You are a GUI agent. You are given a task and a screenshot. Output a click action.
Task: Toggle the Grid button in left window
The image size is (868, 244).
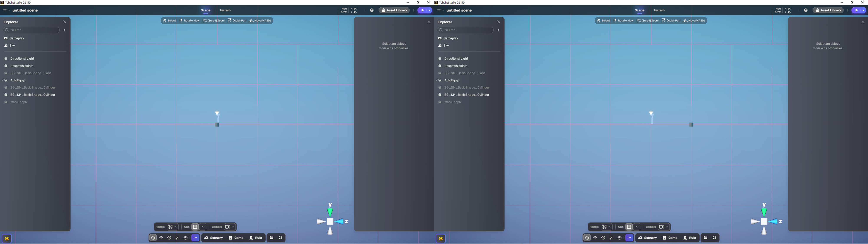pyautogui.click(x=195, y=227)
